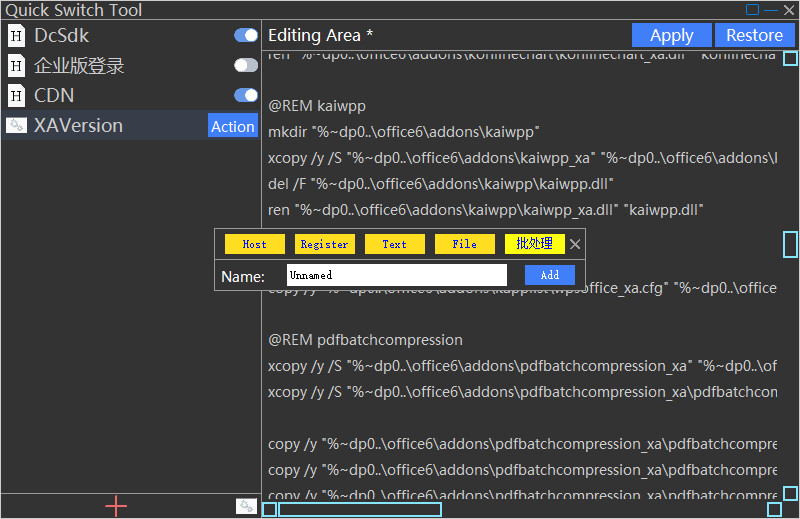Click the Add button in popup

tap(550, 275)
